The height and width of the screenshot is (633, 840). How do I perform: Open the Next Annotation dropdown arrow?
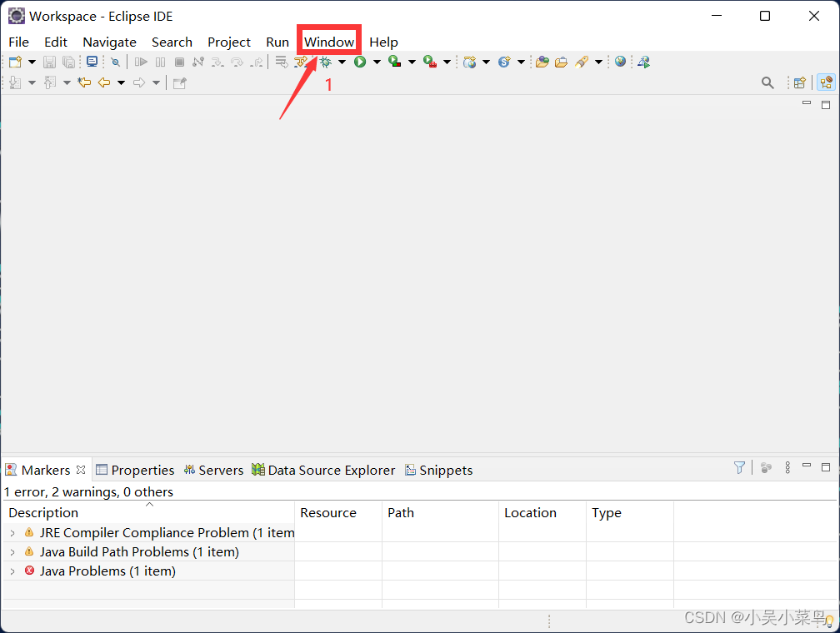point(32,82)
